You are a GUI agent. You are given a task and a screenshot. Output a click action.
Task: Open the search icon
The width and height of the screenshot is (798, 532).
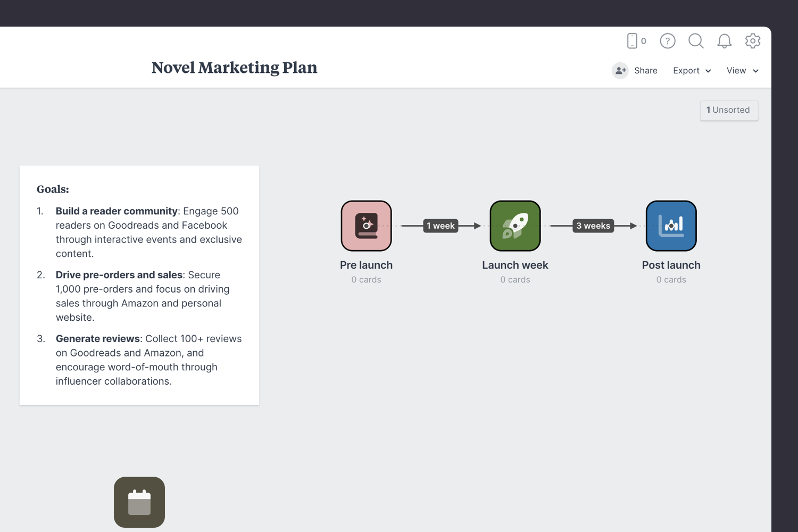coord(696,41)
